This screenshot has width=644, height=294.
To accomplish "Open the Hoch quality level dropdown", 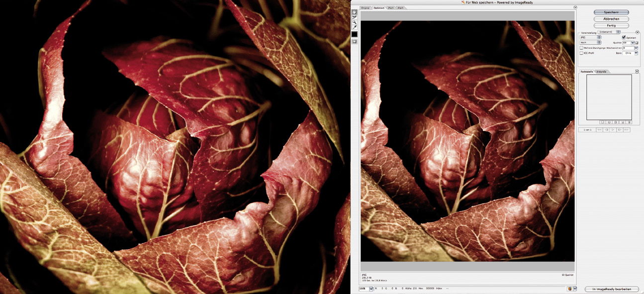I will [590, 43].
